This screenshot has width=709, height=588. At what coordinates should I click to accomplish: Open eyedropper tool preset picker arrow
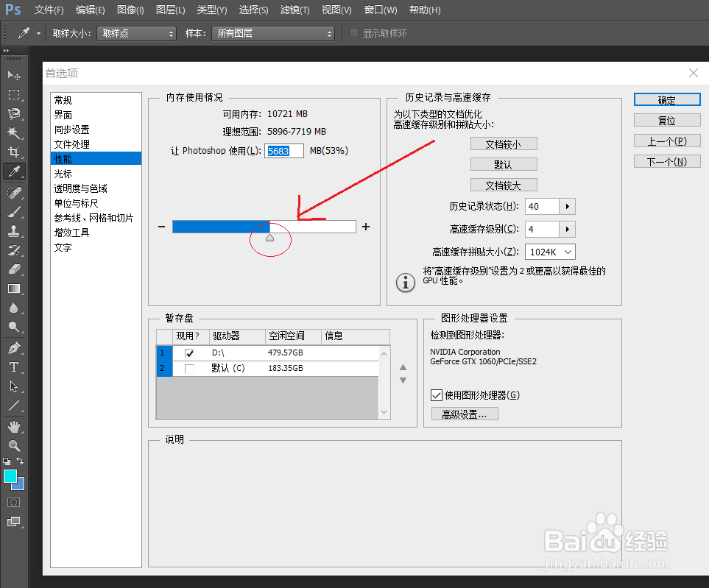pyautogui.click(x=38, y=33)
